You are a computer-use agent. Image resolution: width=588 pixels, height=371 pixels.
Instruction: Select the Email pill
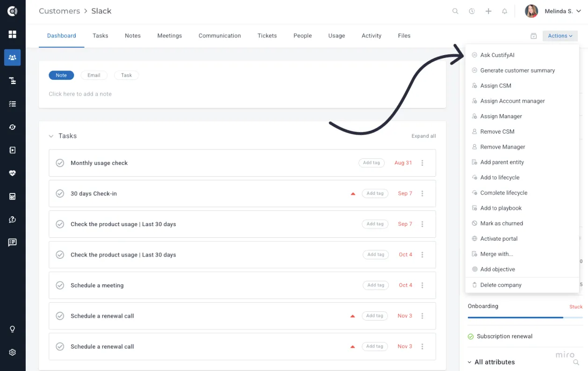click(94, 75)
